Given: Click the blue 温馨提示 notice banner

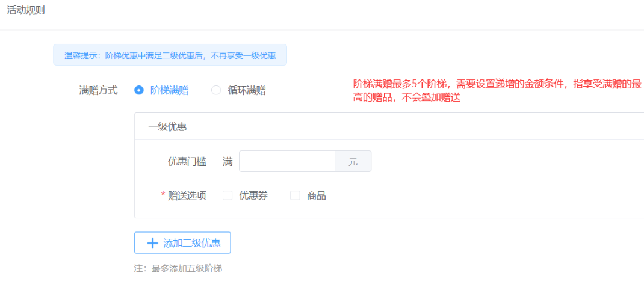Looking at the screenshot, I should pyautogui.click(x=170, y=55).
